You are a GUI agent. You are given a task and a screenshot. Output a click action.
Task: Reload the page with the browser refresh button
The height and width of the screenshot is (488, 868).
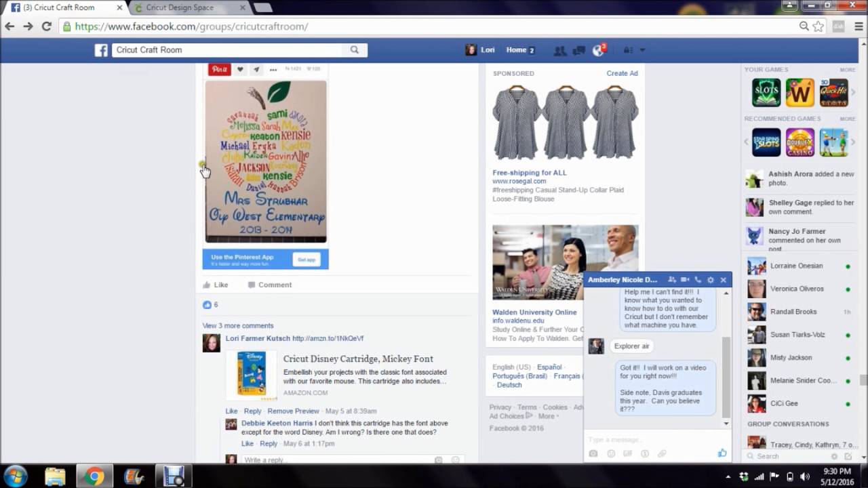(46, 26)
